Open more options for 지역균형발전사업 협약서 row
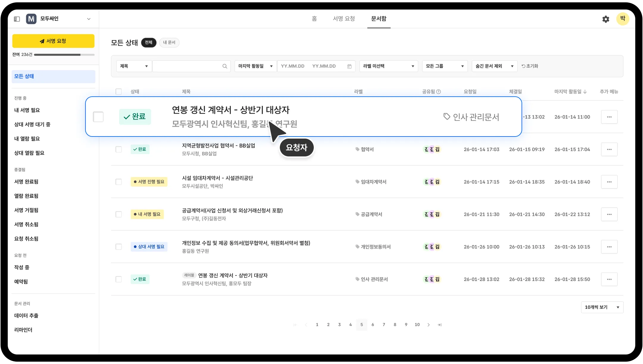 (609, 149)
